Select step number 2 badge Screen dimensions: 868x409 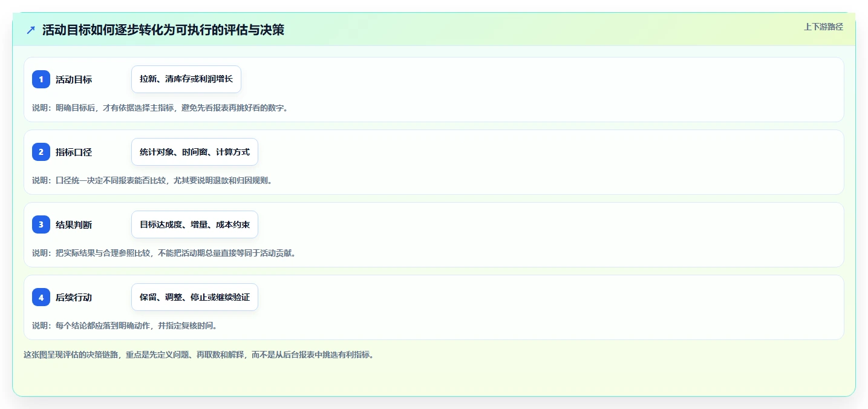point(41,152)
